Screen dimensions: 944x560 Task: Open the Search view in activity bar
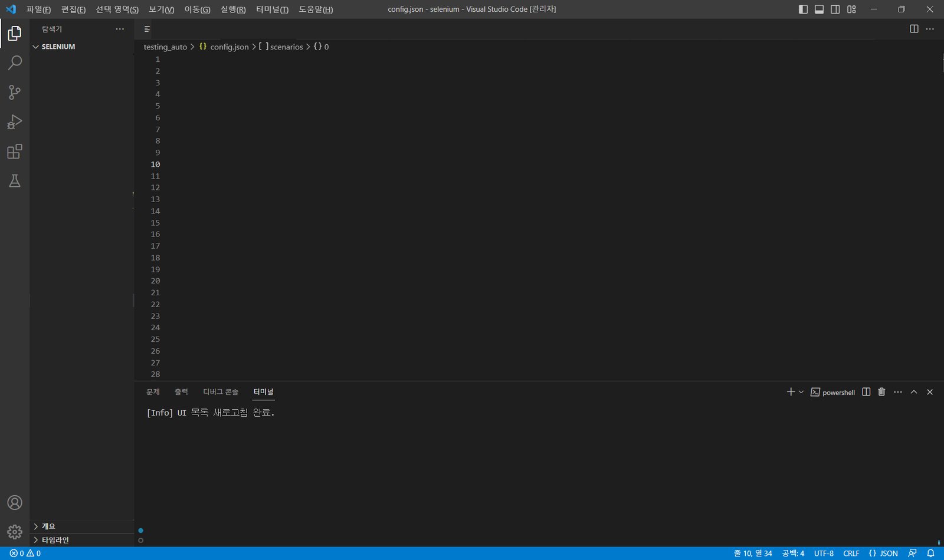pos(15,62)
